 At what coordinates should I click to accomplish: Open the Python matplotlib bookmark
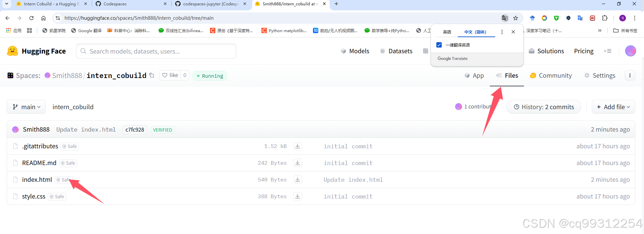(284, 30)
